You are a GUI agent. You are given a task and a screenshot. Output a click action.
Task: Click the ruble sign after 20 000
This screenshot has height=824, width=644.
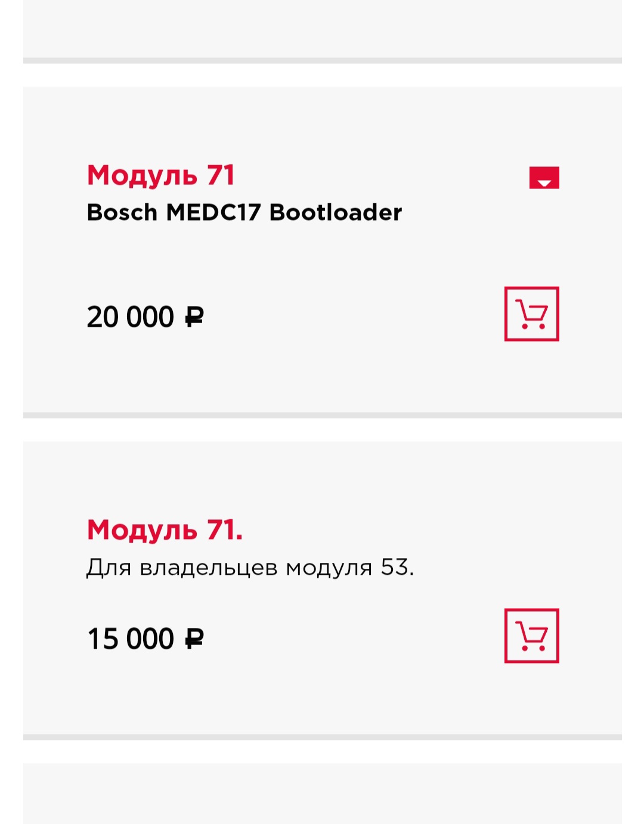click(194, 317)
